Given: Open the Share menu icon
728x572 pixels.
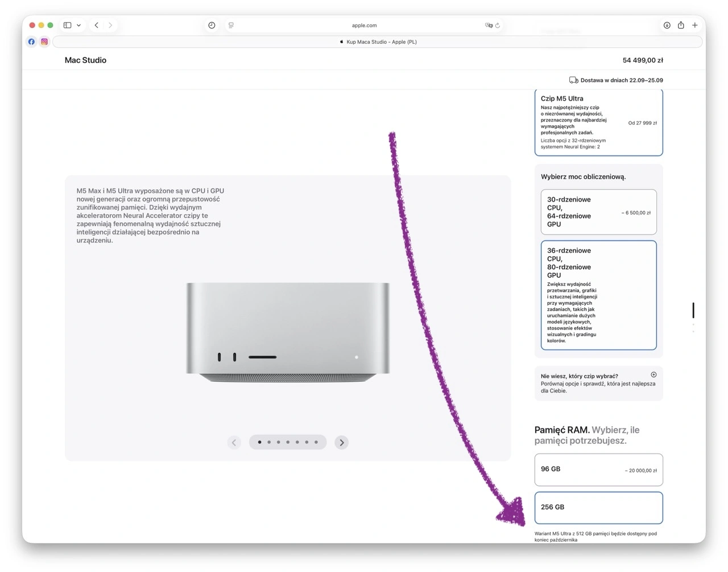Looking at the screenshot, I should [681, 25].
